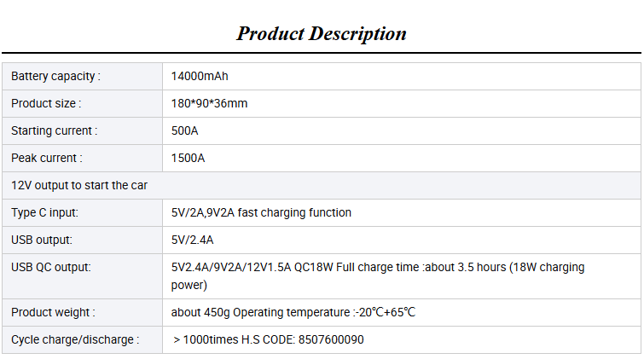This screenshot has height=359, width=644.
Task: Click the 500A starting current value
Action: pyautogui.click(x=184, y=131)
